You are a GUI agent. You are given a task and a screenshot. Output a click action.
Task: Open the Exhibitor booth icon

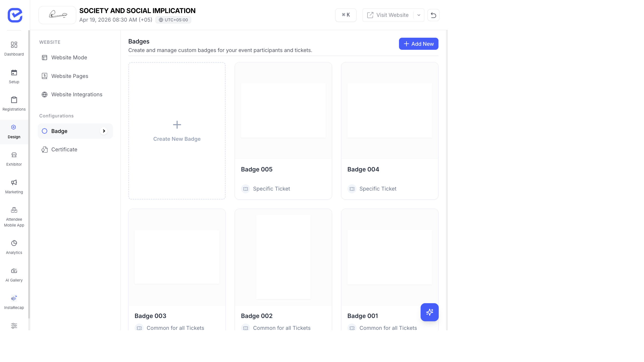pos(14,155)
